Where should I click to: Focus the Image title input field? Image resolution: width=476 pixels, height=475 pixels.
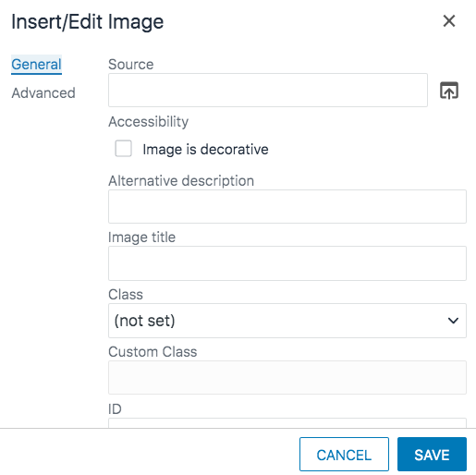tap(287, 263)
